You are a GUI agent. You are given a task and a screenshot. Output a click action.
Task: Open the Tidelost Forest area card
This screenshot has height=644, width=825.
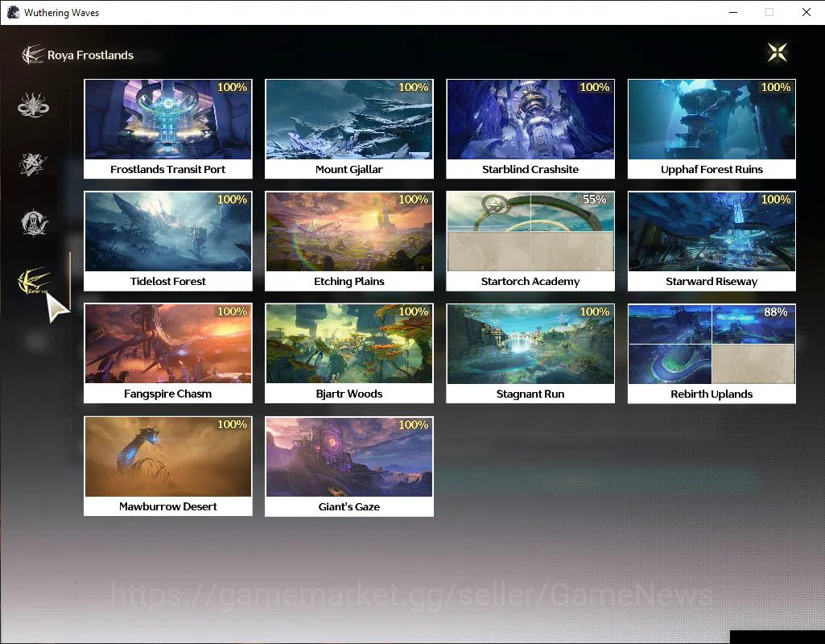point(168,241)
